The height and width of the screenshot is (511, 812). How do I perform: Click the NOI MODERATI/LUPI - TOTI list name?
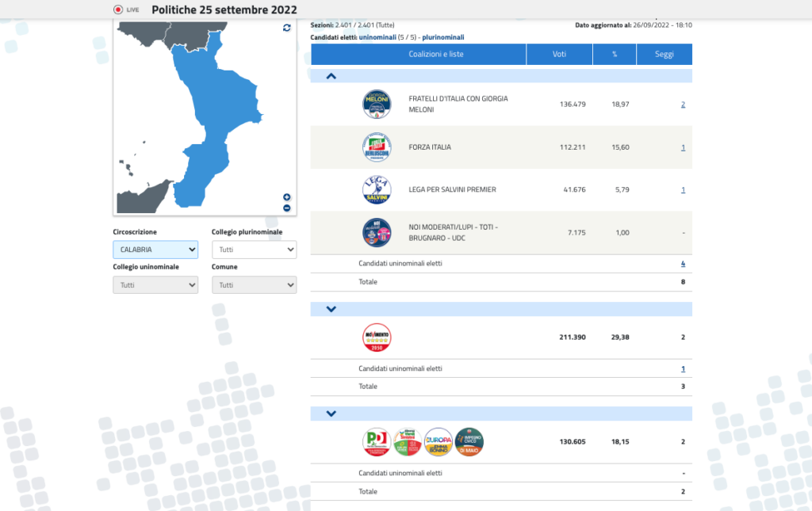[453, 233]
